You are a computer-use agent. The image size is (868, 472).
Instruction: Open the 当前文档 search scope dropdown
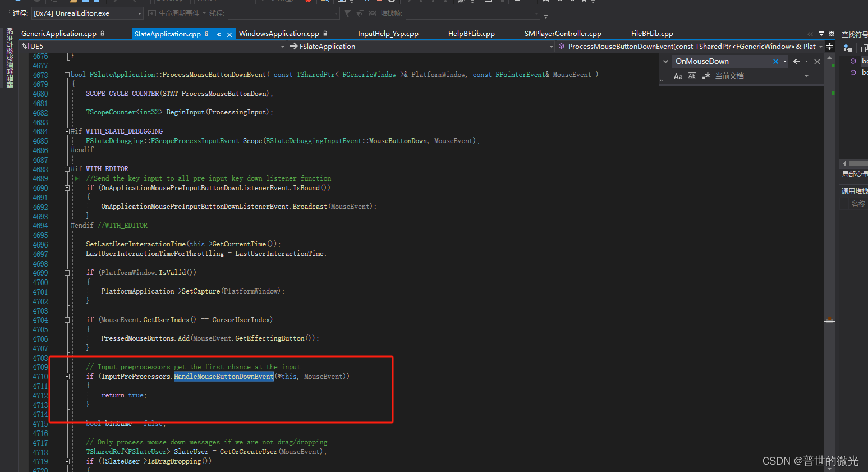click(x=806, y=76)
